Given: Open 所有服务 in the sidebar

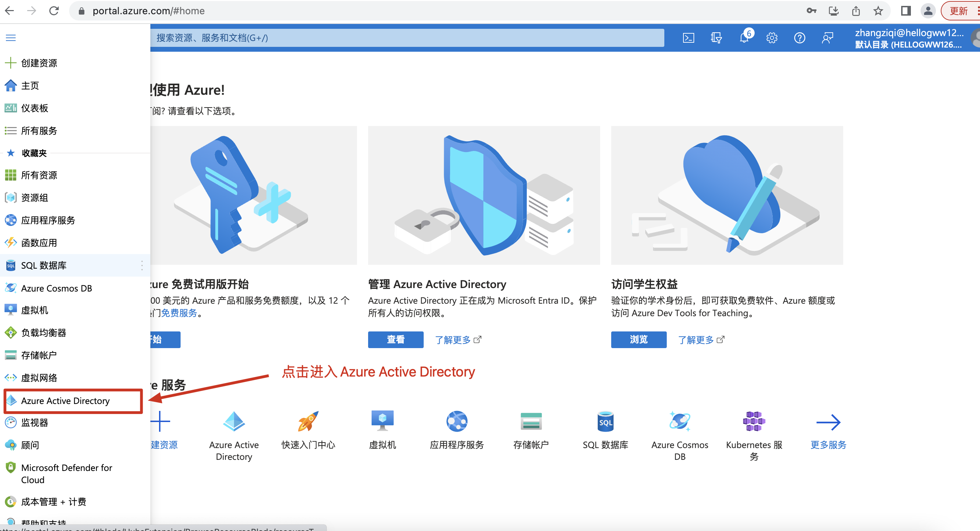Looking at the screenshot, I should (75, 130).
